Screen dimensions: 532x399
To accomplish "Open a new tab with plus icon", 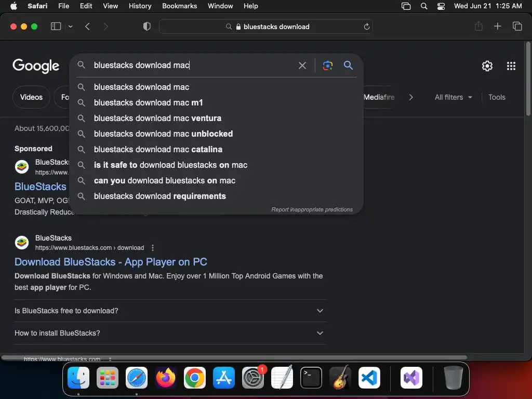I will [497, 26].
